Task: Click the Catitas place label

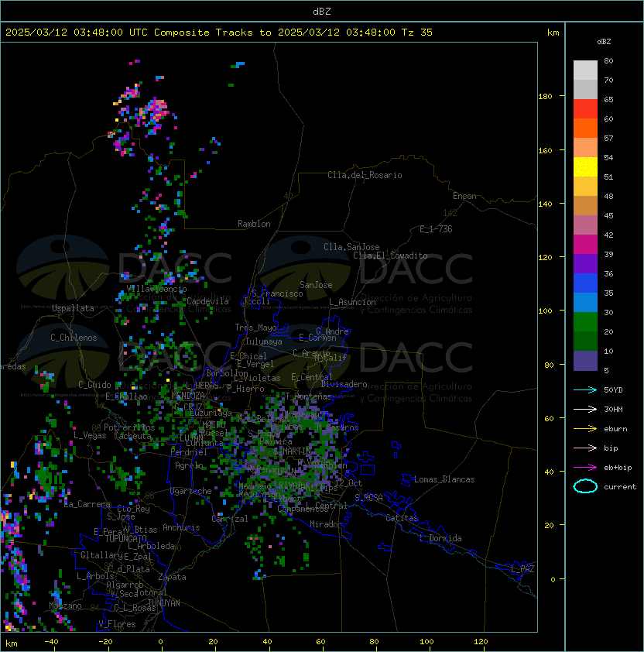Action: coord(402,518)
